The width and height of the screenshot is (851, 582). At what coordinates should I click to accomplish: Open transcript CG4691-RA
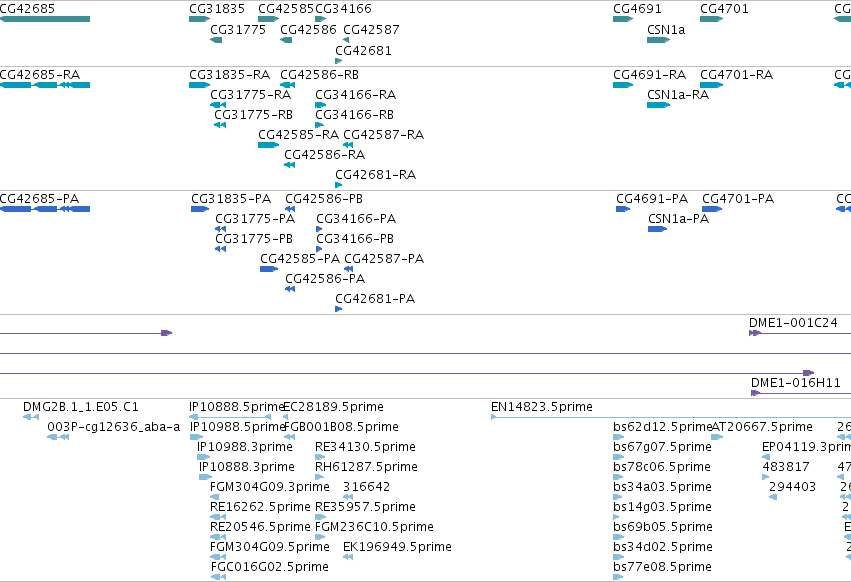coord(650,74)
